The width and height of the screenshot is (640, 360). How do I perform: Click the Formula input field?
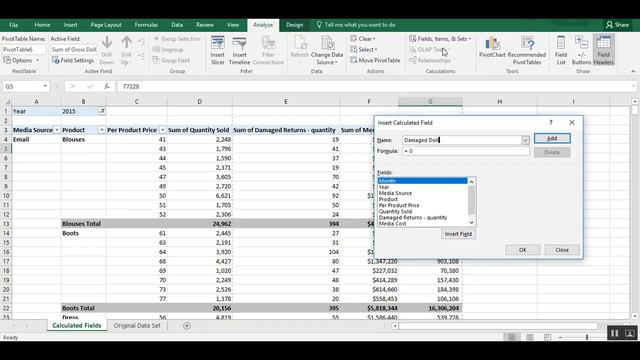coord(466,151)
